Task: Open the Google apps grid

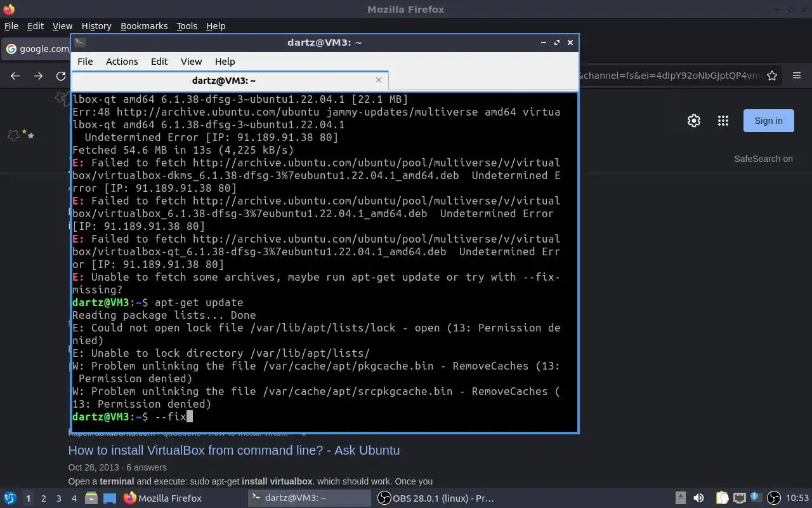Action: pos(723,121)
